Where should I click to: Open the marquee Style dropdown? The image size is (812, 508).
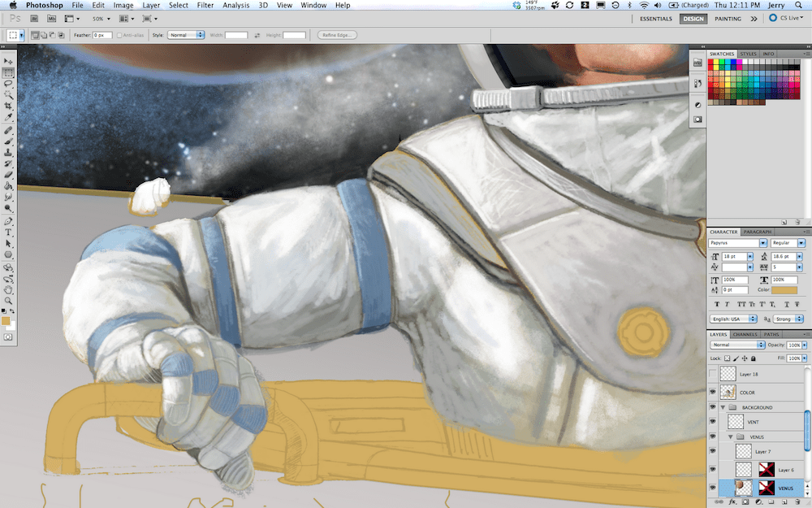(x=185, y=35)
